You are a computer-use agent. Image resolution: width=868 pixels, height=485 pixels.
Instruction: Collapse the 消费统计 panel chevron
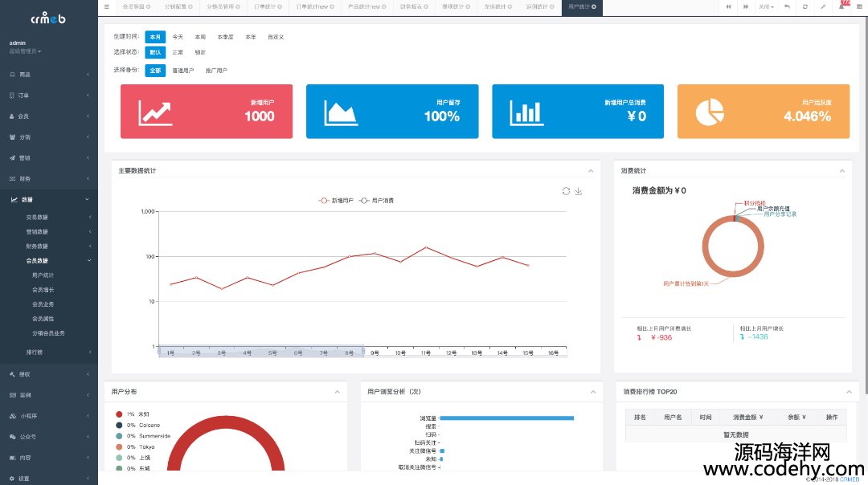842,171
